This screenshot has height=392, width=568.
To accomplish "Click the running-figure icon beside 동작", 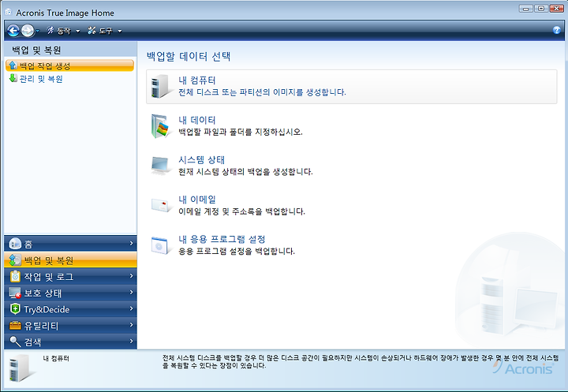I will tap(50, 31).
